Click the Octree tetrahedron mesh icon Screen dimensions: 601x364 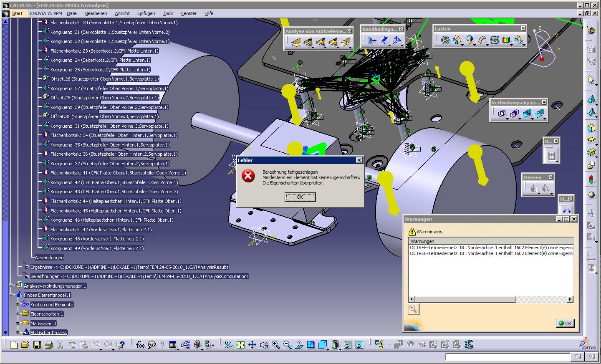tap(591, 100)
